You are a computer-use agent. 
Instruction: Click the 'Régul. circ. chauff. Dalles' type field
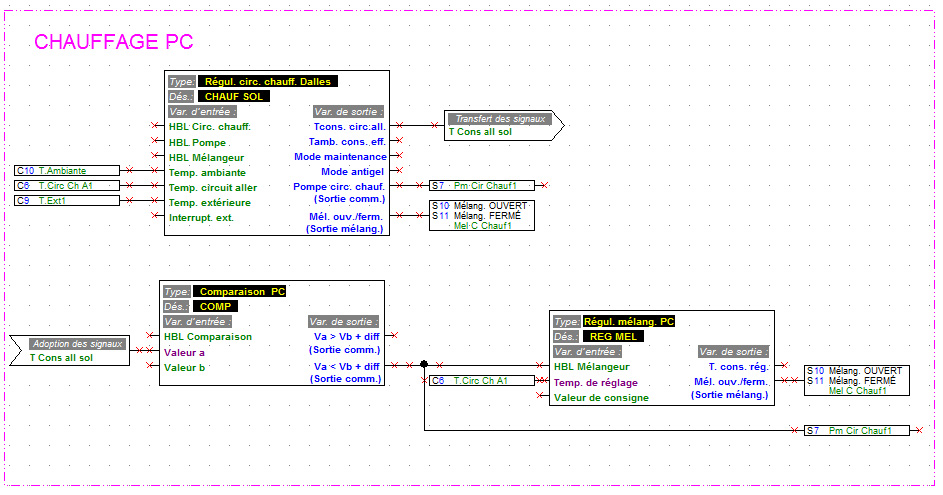pyautogui.click(x=268, y=82)
